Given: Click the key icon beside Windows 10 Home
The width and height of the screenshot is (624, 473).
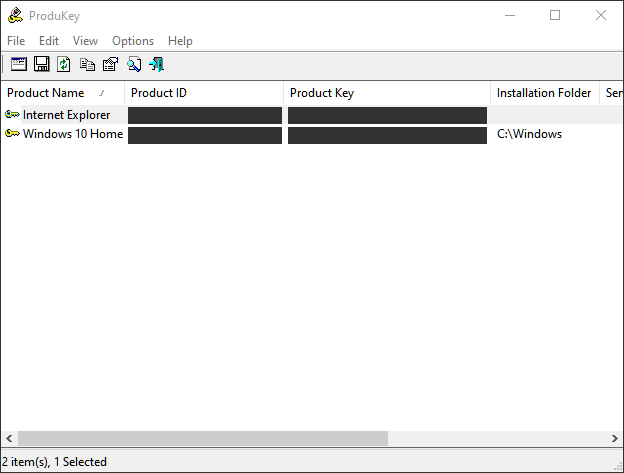Looking at the screenshot, I should click(12, 134).
